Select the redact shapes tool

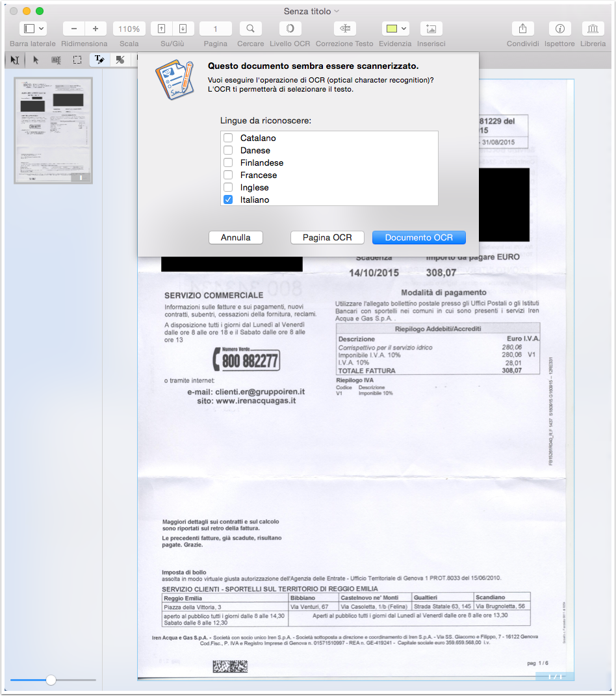[x=120, y=60]
